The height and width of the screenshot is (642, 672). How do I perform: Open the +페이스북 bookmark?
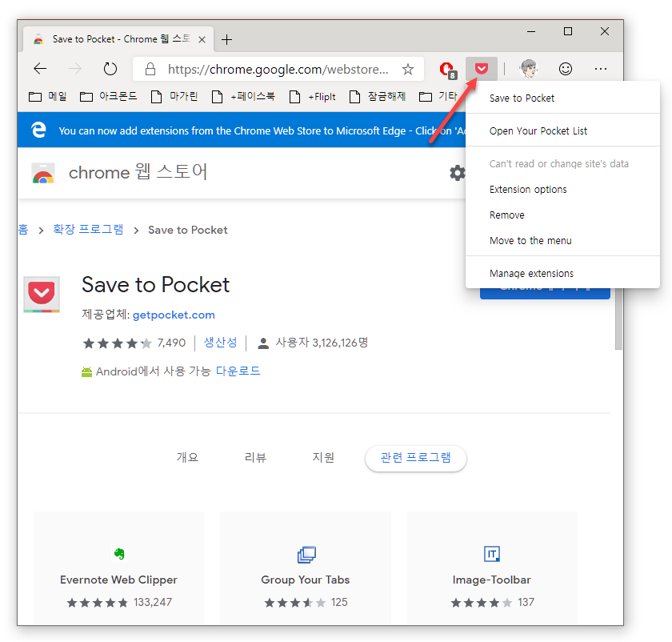[x=243, y=97]
